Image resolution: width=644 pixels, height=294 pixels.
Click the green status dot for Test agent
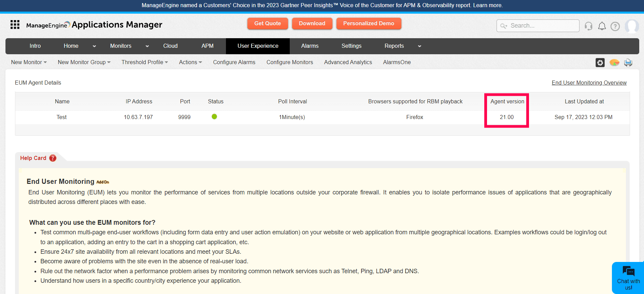(x=214, y=117)
